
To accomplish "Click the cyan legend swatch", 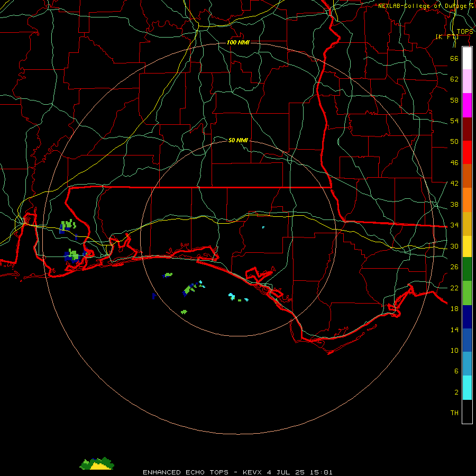I will [x=467, y=388].
